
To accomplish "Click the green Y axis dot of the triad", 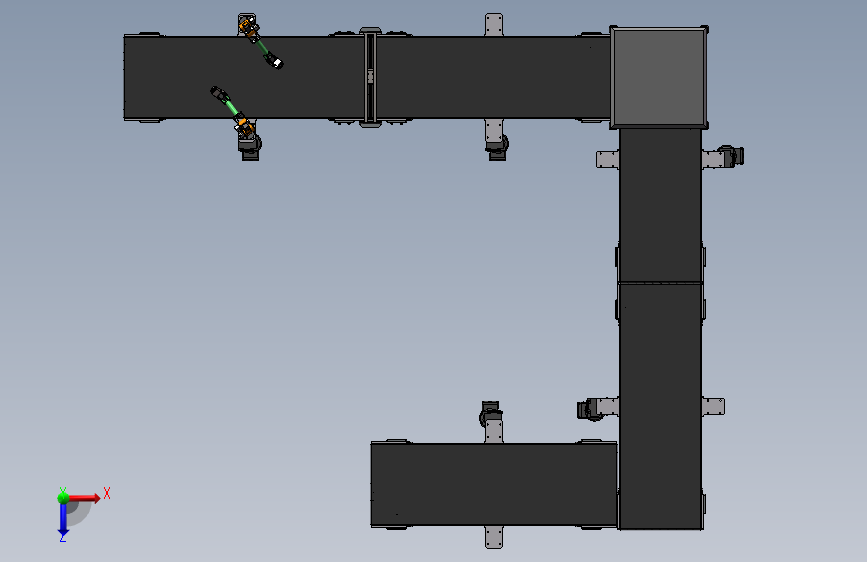I will 63,497.
